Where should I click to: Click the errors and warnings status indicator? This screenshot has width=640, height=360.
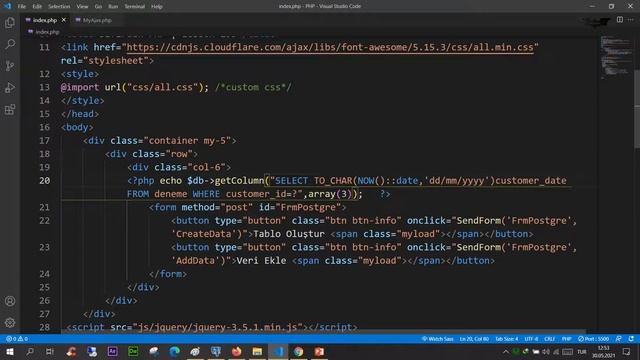(x=17, y=339)
